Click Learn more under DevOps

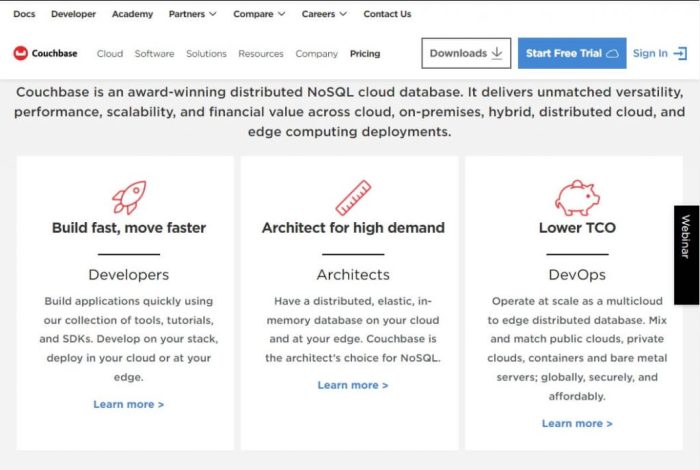click(577, 424)
